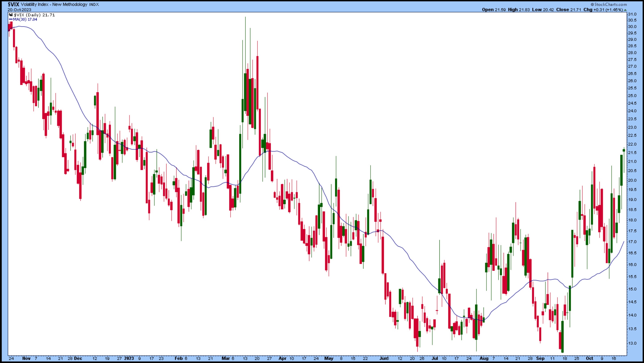
Task: Click the 31.0 price axis label
Action: [x=632, y=14]
